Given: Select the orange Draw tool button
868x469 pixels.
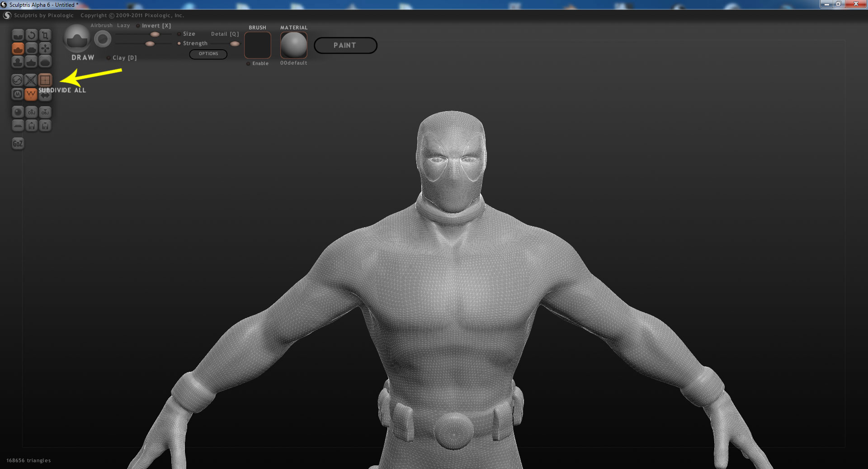Looking at the screenshot, I should [18, 48].
